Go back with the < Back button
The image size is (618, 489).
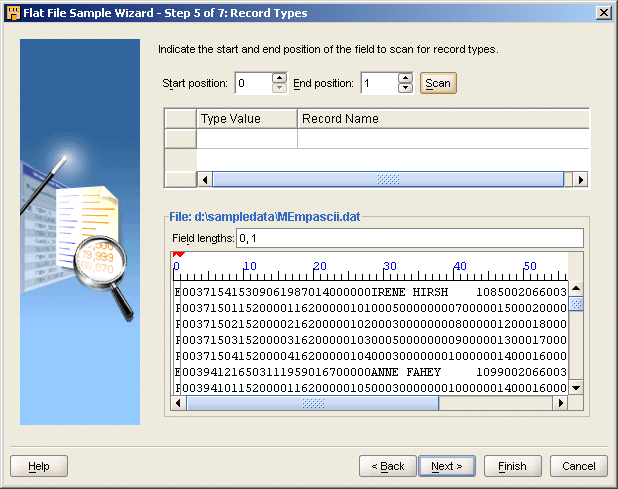[388, 466]
